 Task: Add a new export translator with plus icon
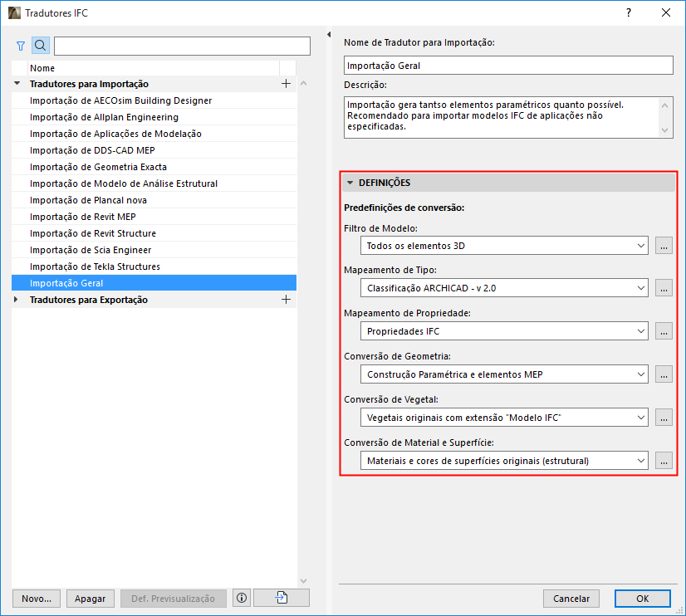pos(287,300)
